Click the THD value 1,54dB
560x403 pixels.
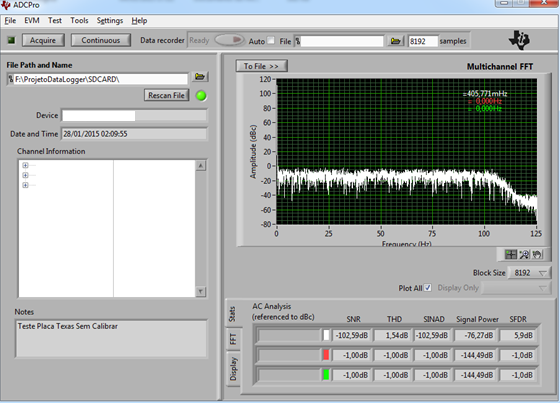393,335
